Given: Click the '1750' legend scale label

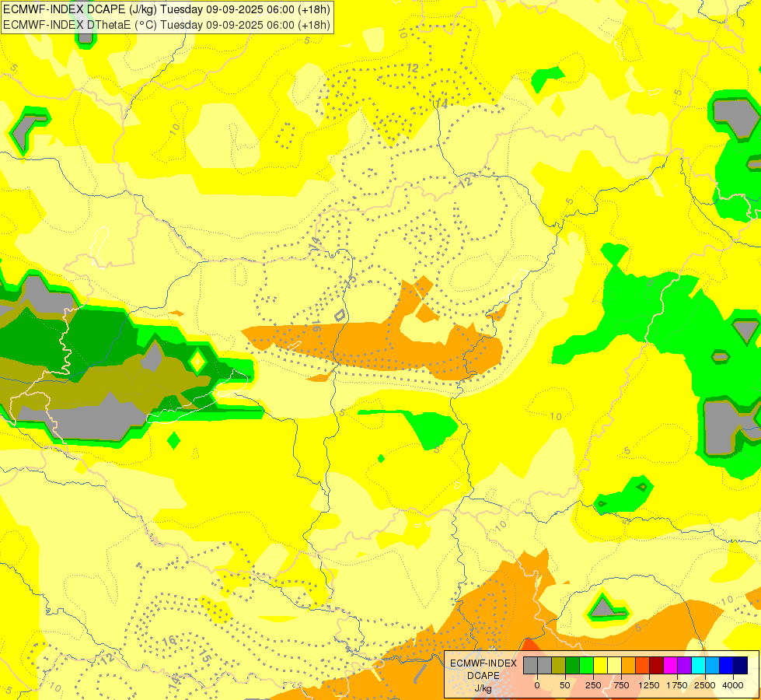Looking at the screenshot, I should coord(677,685).
